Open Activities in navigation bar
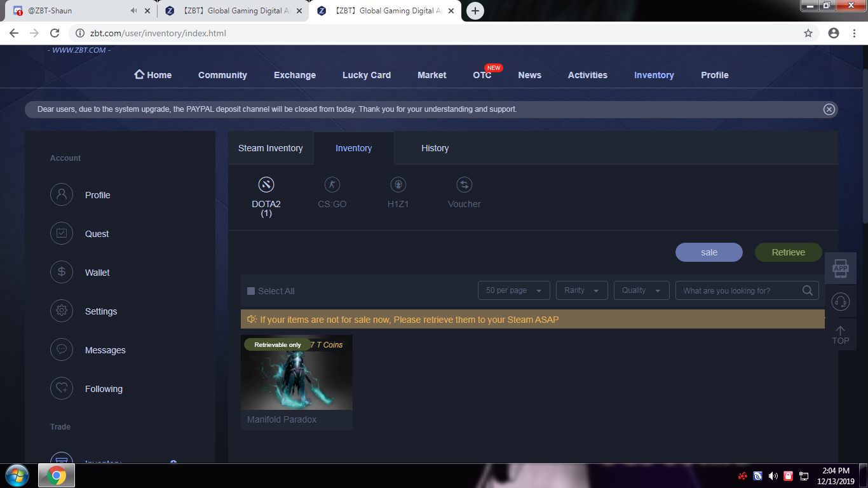868x488 pixels. [x=588, y=75]
